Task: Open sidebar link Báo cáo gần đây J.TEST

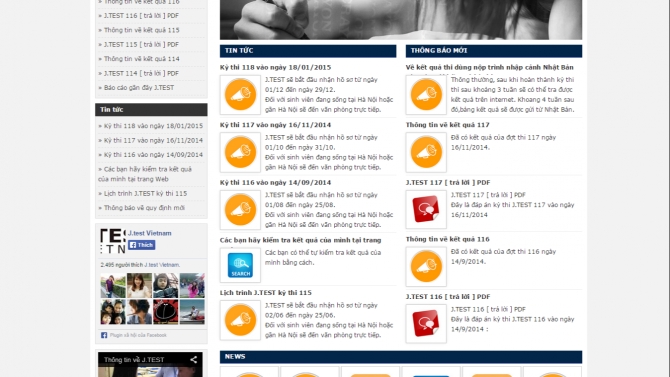Action: click(x=139, y=88)
